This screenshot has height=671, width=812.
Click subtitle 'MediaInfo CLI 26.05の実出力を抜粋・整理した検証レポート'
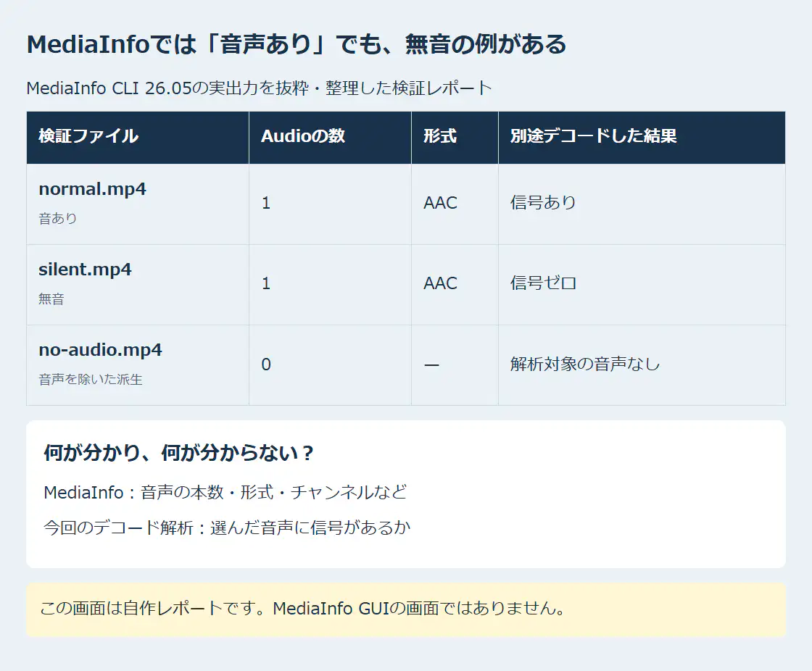coord(259,88)
